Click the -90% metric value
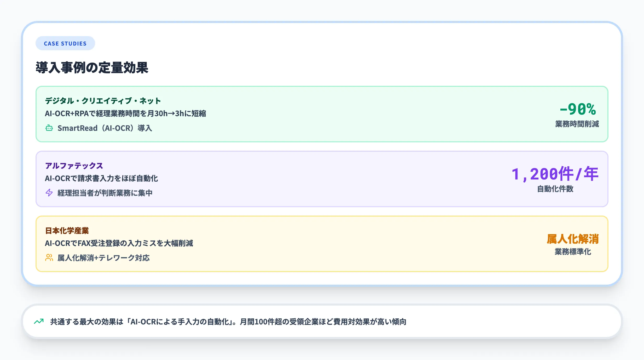644x360 pixels. [x=578, y=110]
